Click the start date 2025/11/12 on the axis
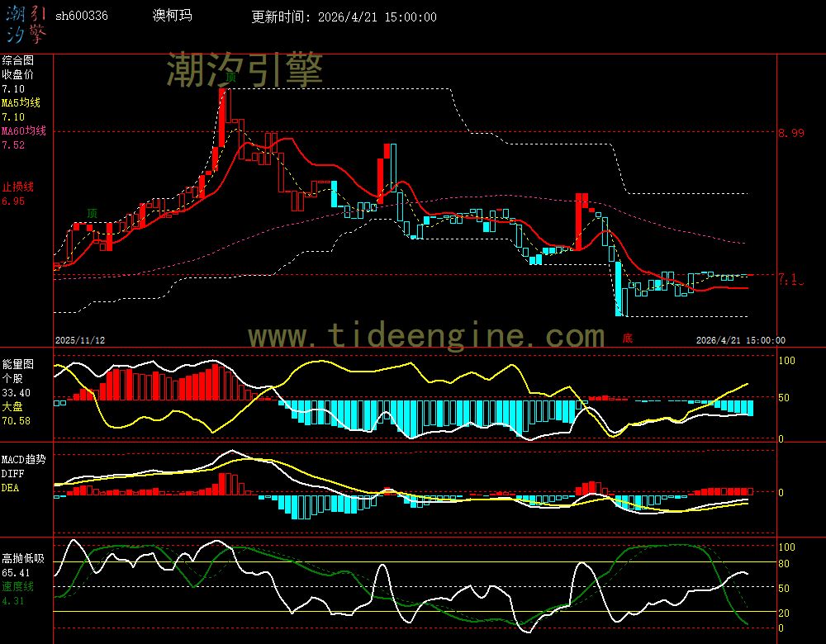 click(80, 340)
